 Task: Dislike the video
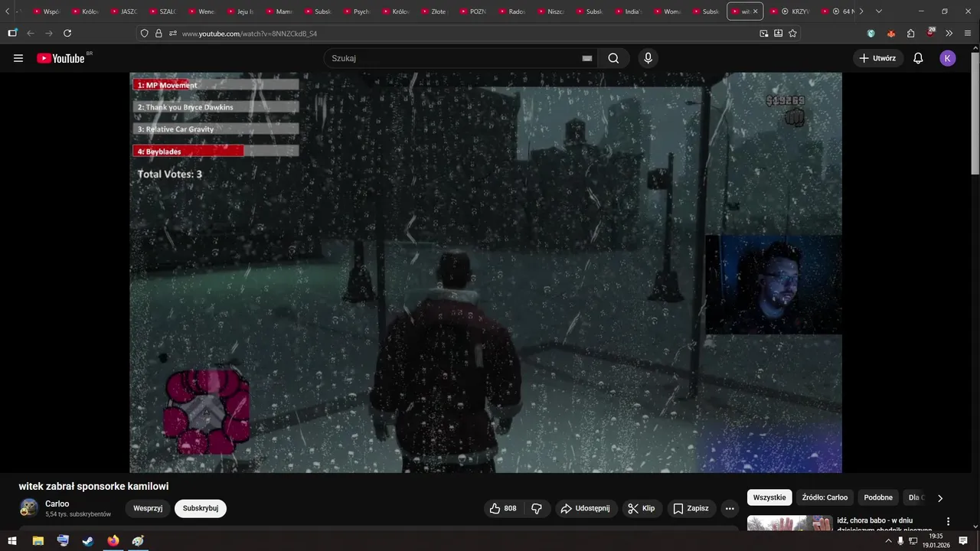tap(537, 508)
